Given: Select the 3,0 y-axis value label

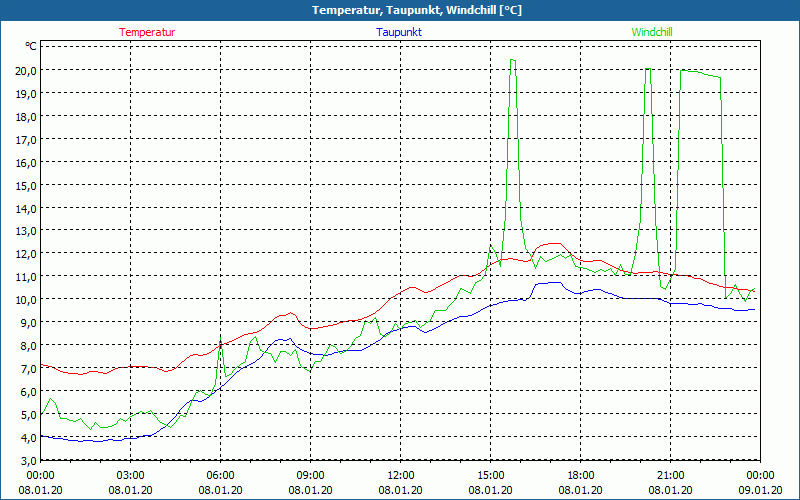Looking at the screenshot, I should click(24, 460).
